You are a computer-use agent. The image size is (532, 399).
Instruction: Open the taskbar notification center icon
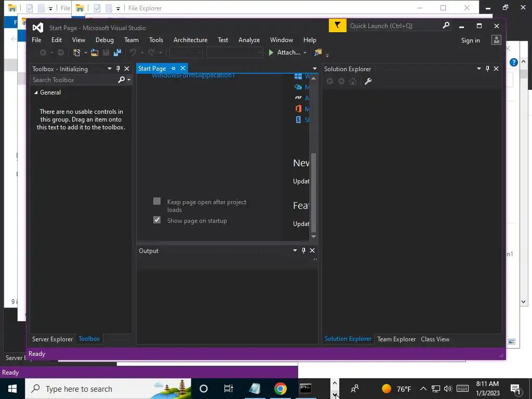[x=515, y=389]
